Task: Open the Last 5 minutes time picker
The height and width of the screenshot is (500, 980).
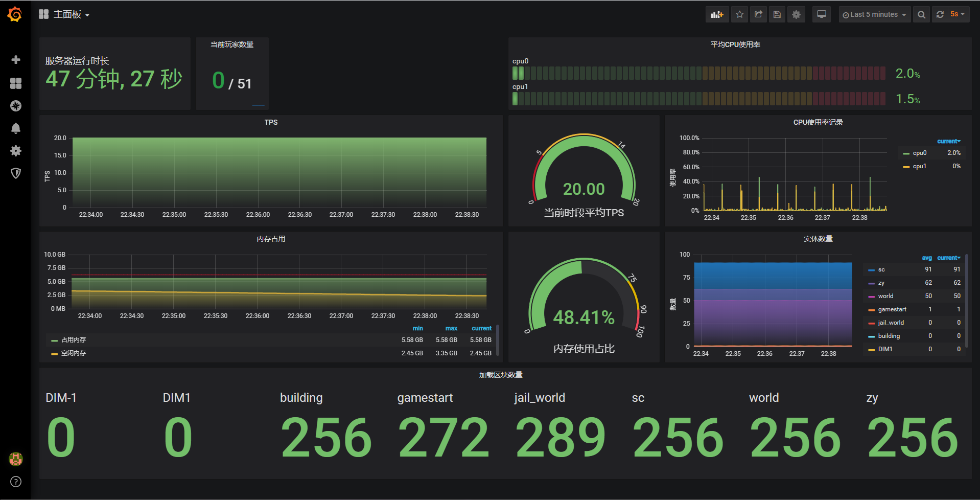Action: click(x=874, y=15)
